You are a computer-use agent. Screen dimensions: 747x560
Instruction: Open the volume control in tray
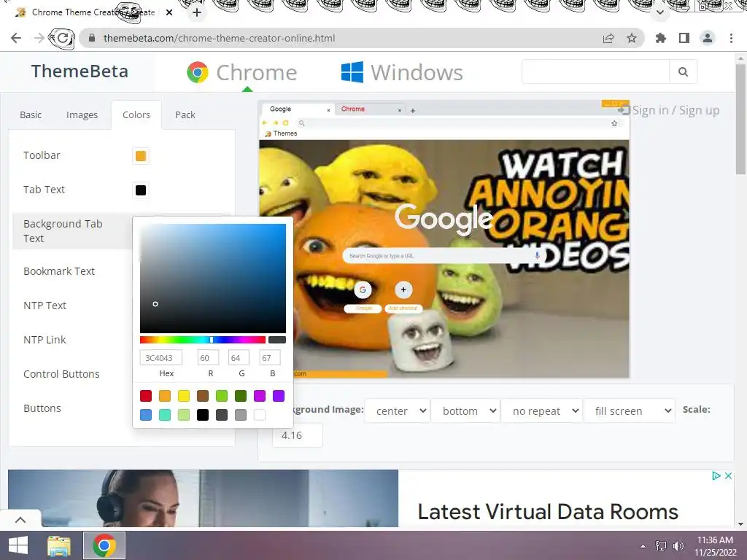[678, 545]
